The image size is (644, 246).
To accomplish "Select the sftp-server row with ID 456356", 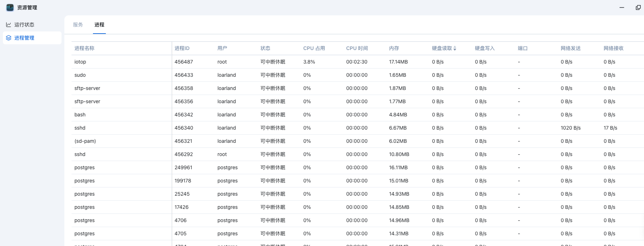I will pos(358,101).
